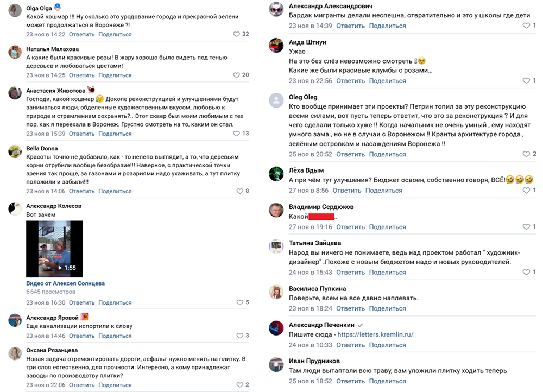Share Аида Штиуи's comment
Screen dimensions: 543x392
point(387,81)
